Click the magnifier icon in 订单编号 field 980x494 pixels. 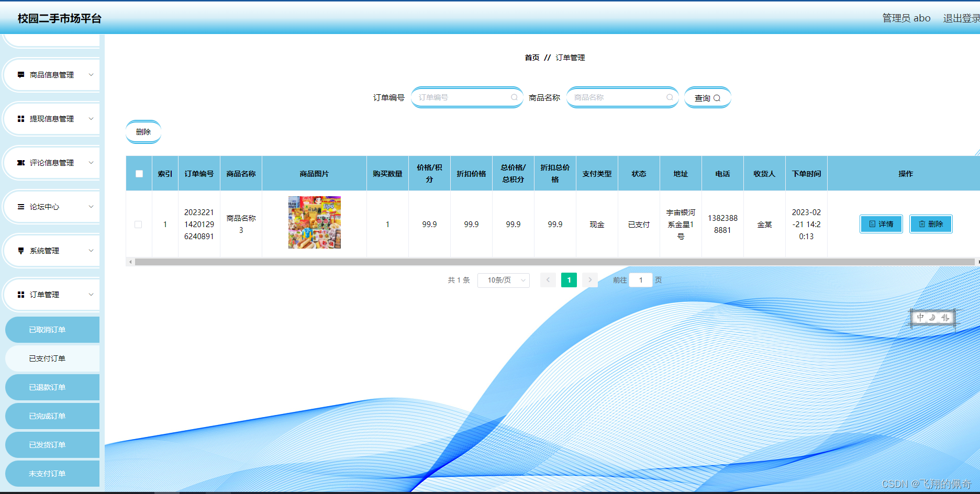click(514, 97)
